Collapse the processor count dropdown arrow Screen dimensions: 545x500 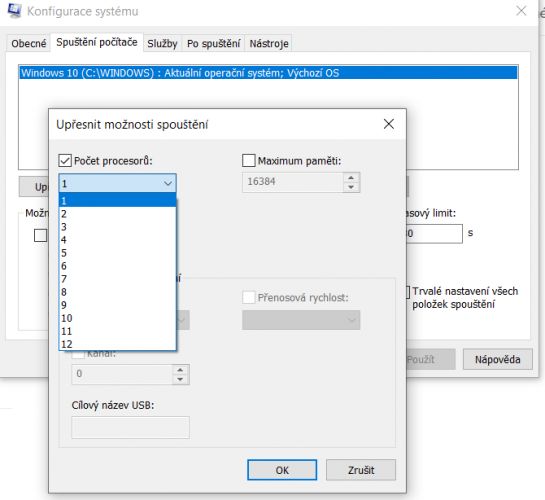click(x=168, y=183)
